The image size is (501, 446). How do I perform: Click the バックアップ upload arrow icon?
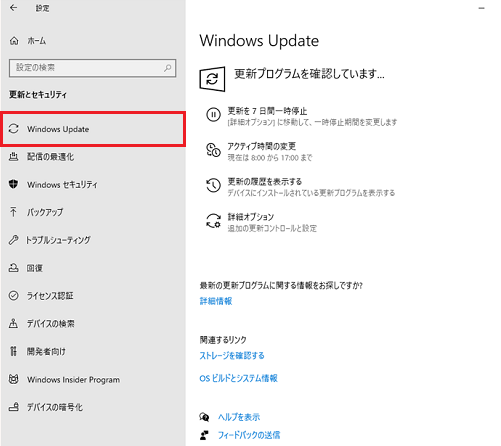[13, 212]
